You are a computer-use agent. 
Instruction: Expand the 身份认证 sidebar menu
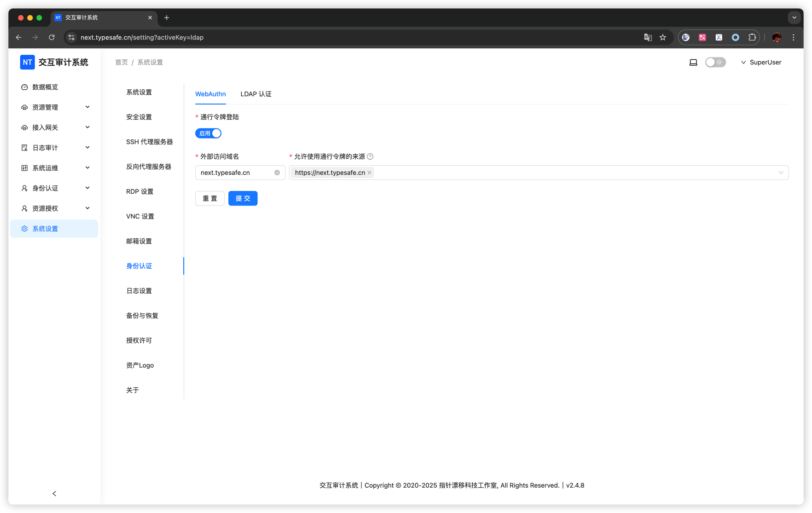point(54,188)
